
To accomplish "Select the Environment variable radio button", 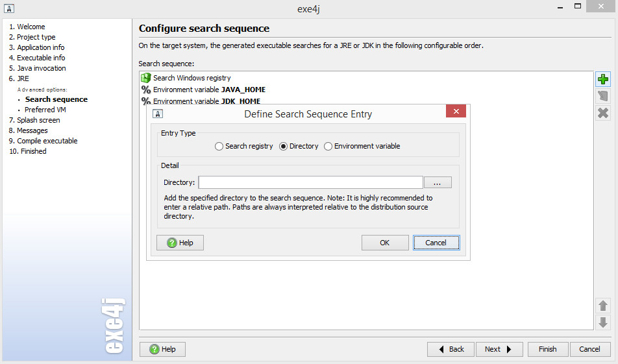I will [328, 146].
